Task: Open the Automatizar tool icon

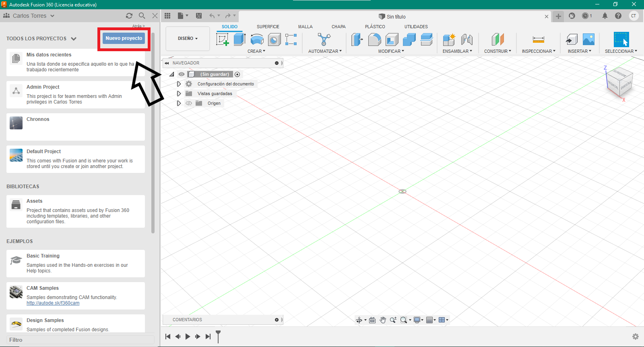Action: (324, 39)
